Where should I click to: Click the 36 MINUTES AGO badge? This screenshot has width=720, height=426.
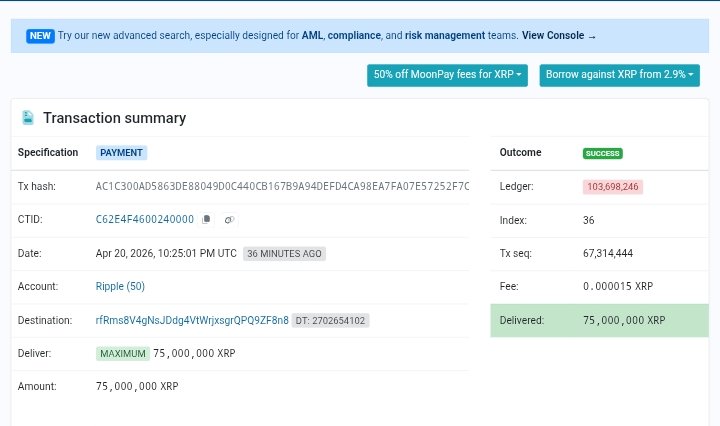tap(284, 253)
